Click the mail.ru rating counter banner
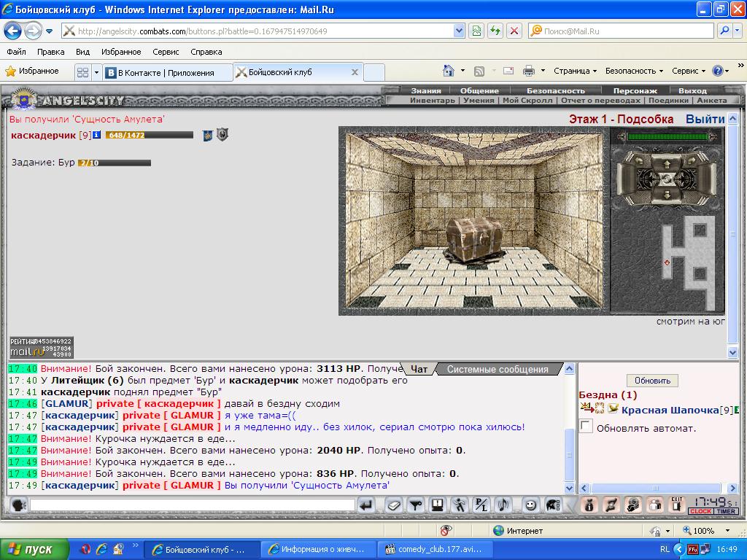The width and height of the screenshot is (747, 560). point(42,348)
